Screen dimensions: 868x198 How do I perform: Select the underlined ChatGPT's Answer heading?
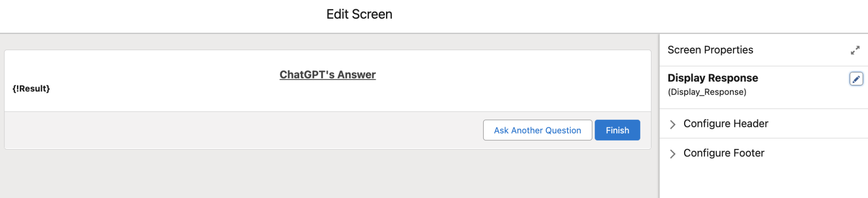pos(328,75)
